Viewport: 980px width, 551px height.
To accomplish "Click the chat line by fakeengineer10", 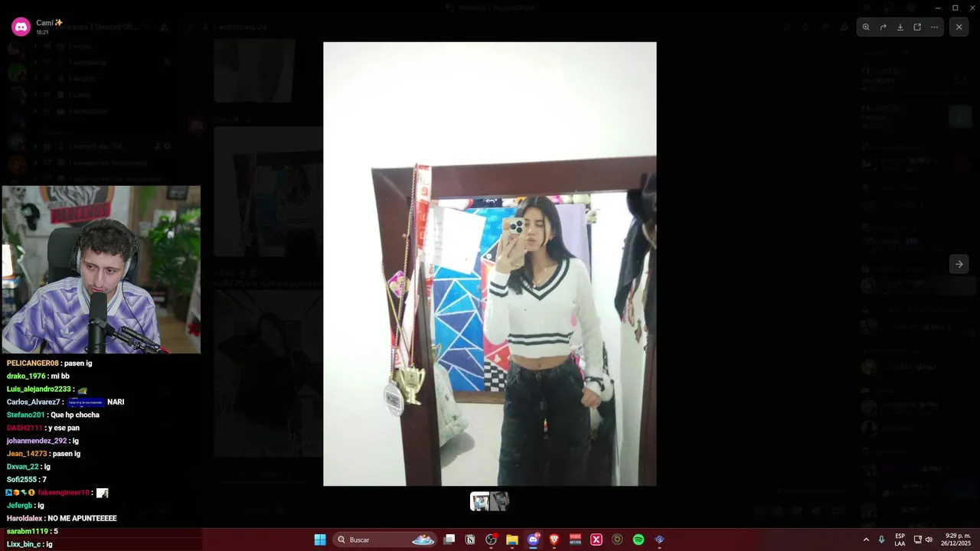I will point(57,492).
